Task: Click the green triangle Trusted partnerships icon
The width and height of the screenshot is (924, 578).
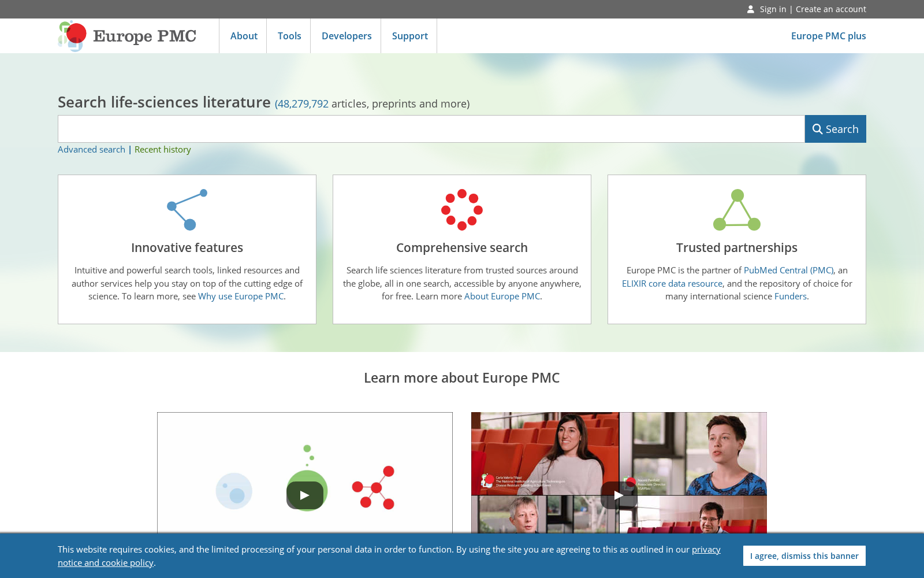Action: click(737, 209)
